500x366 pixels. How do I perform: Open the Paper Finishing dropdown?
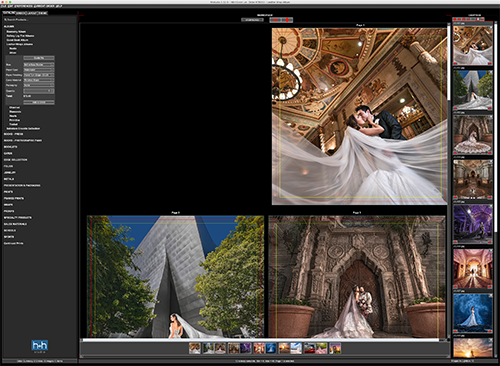coord(39,75)
